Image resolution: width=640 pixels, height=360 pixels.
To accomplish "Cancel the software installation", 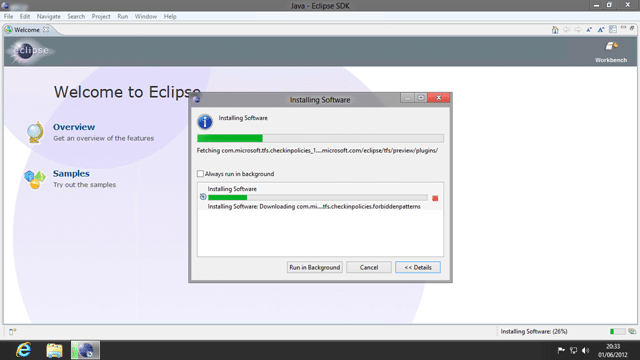I will 369,267.
